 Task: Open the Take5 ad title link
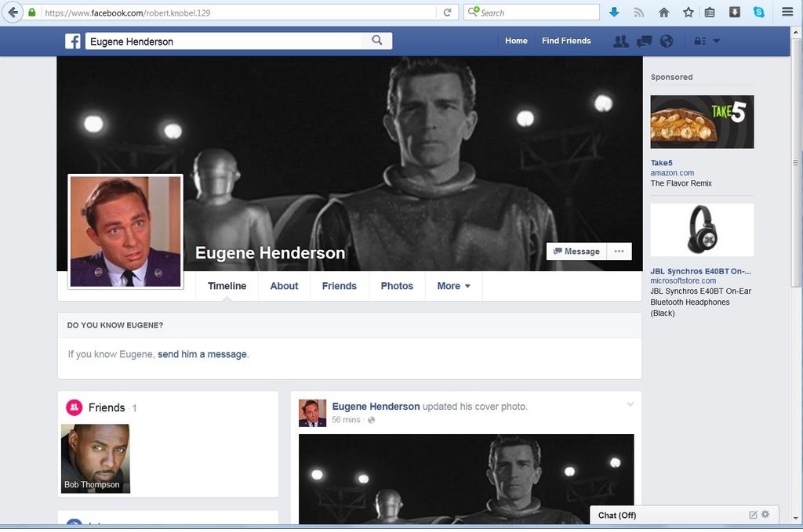coord(661,163)
